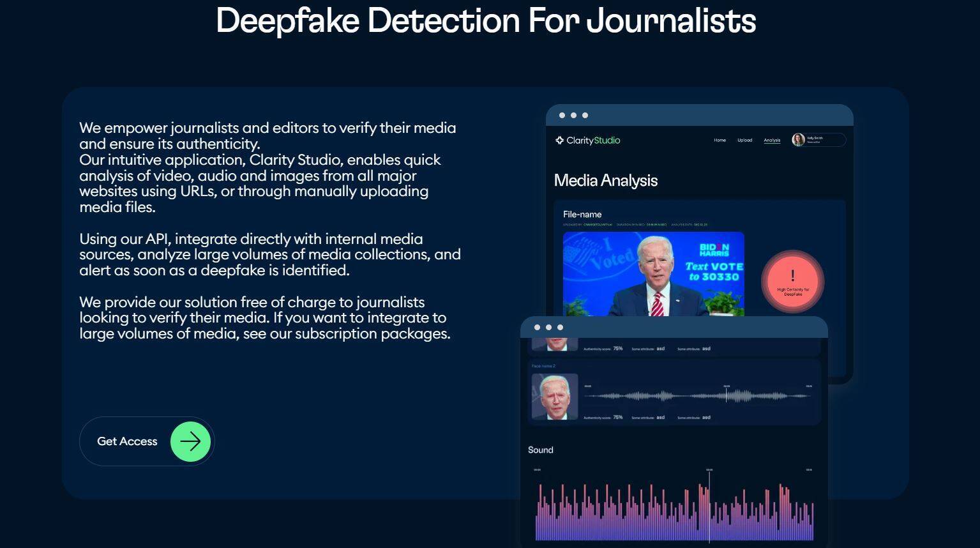This screenshot has width=980, height=548.
Task: Switch to the underlined Analysis tab
Action: point(772,141)
